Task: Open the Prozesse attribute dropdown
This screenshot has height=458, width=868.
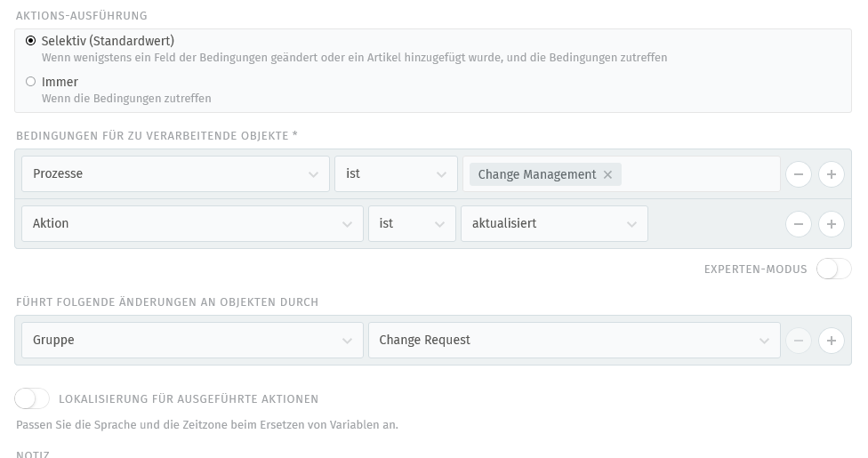Action: coord(175,174)
